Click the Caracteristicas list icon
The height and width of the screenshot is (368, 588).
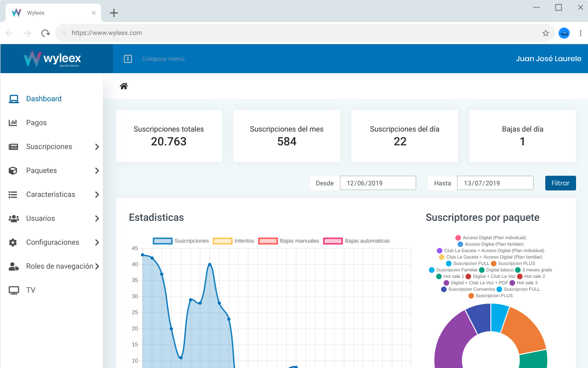(x=13, y=195)
